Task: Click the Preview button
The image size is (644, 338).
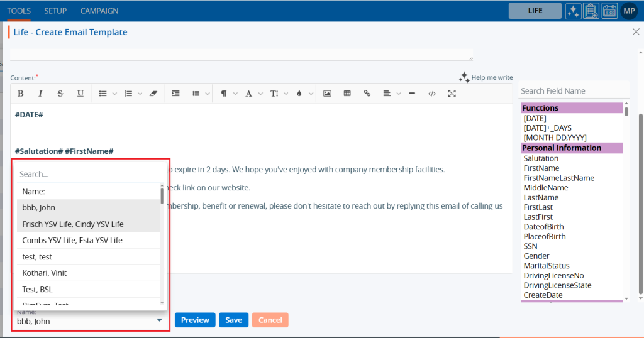Action: [x=195, y=320]
